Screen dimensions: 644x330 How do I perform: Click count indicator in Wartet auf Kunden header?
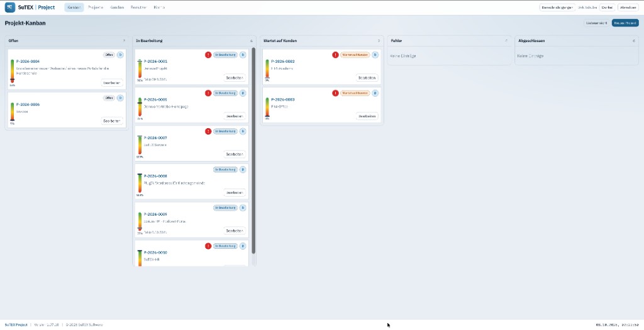379,41
